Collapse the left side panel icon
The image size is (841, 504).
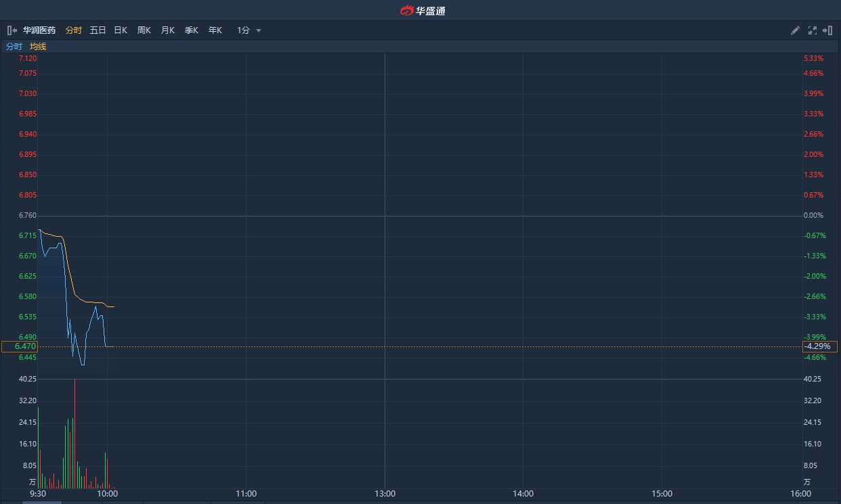point(12,30)
